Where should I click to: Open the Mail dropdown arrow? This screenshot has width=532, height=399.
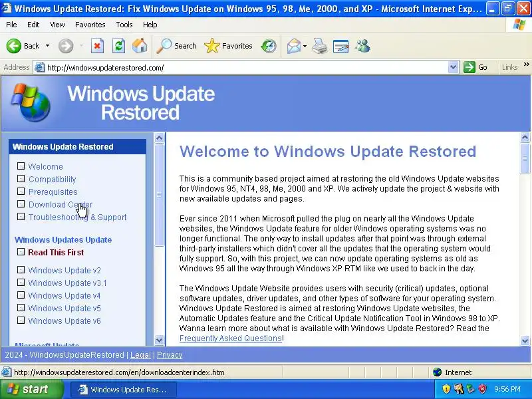coord(305,46)
